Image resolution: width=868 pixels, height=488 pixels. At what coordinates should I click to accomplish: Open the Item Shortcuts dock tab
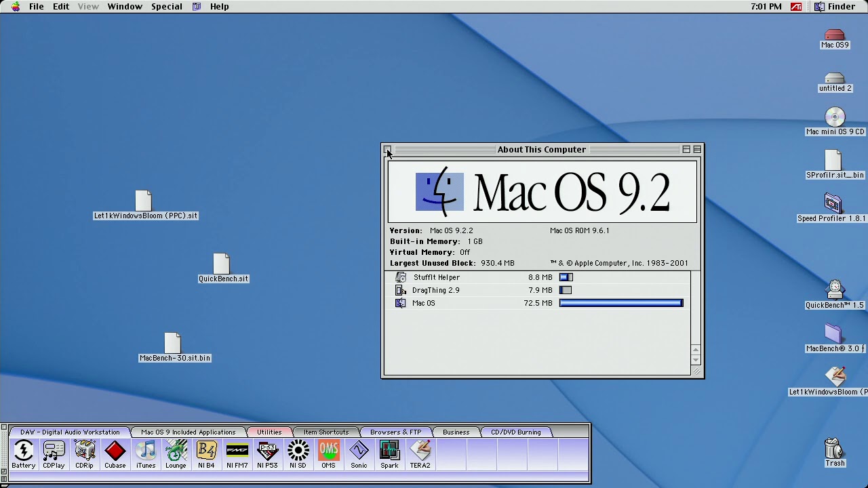[x=326, y=432]
